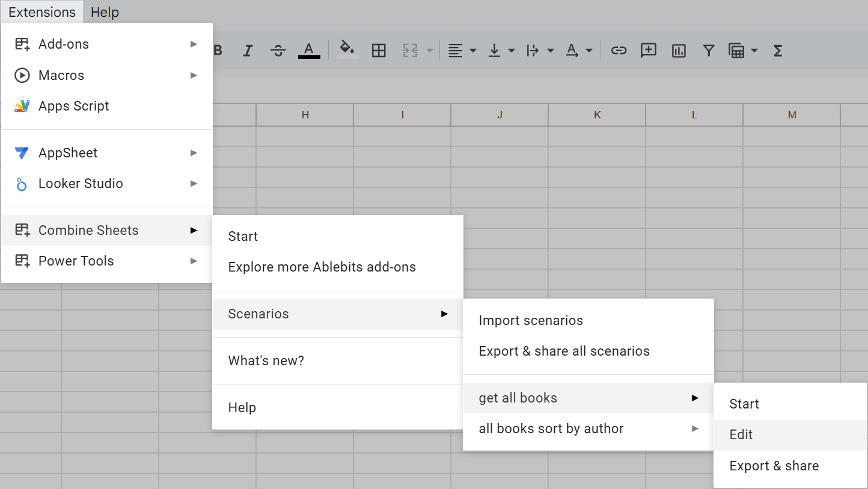Image resolution: width=868 pixels, height=489 pixels.
Task: Open the Looker Studio submenu
Action: [107, 183]
